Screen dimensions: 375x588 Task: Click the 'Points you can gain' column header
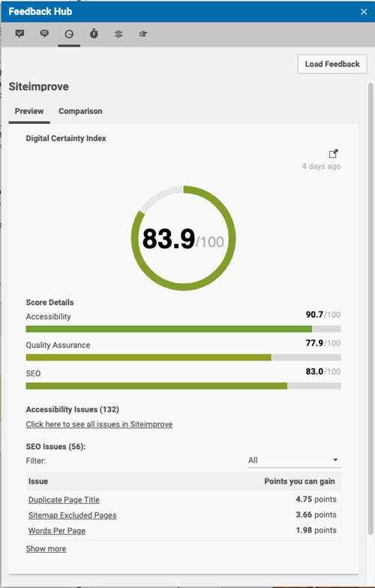tap(300, 481)
